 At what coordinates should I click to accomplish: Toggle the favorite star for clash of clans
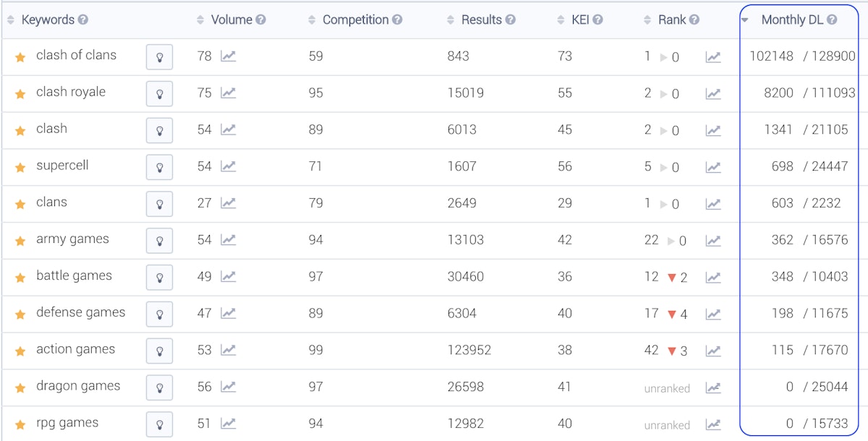point(20,57)
